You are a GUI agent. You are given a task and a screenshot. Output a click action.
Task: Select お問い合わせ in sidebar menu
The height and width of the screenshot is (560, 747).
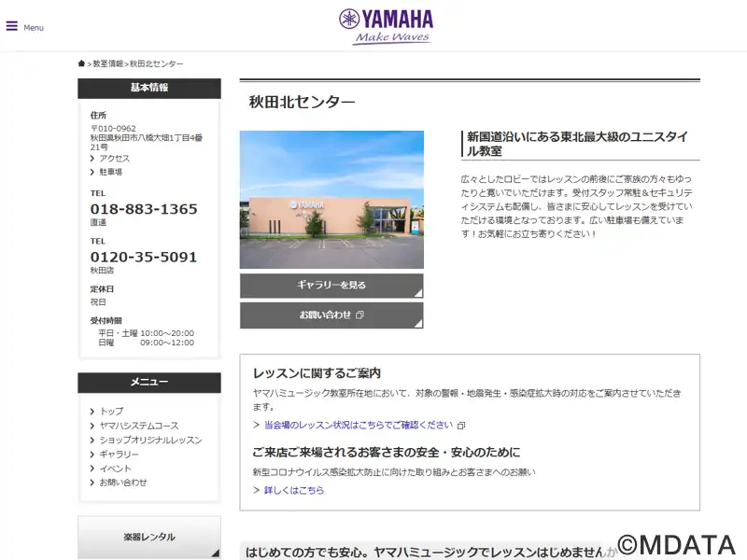pyautogui.click(x=123, y=483)
